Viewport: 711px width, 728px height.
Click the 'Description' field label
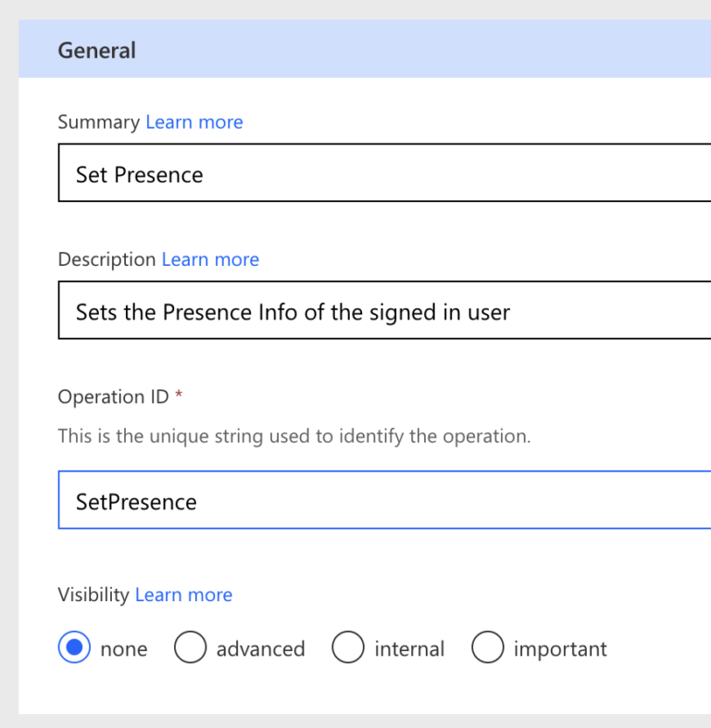(106, 259)
